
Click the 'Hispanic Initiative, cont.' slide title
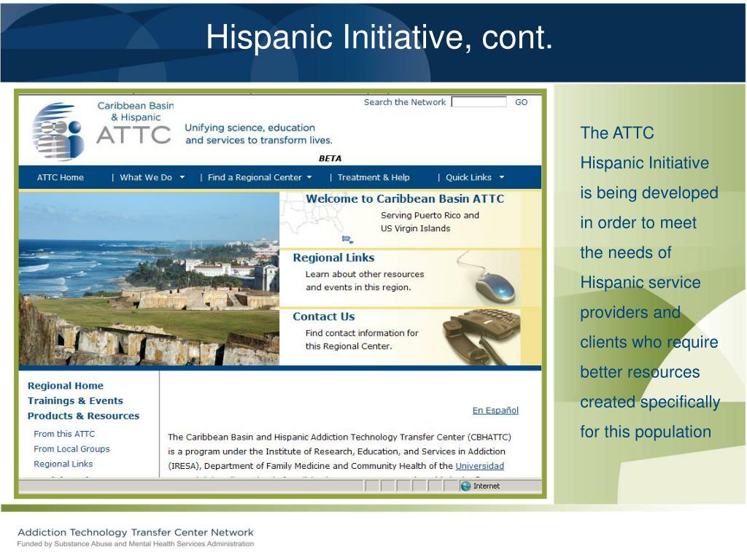[x=379, y=37]
